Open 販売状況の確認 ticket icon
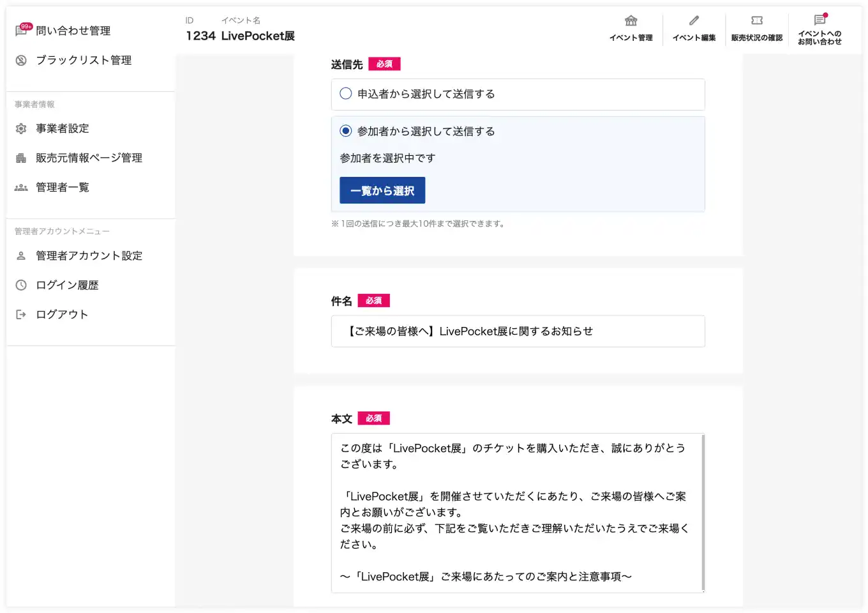The height and width of the screenshot is (613, 868). click(757, 21)
